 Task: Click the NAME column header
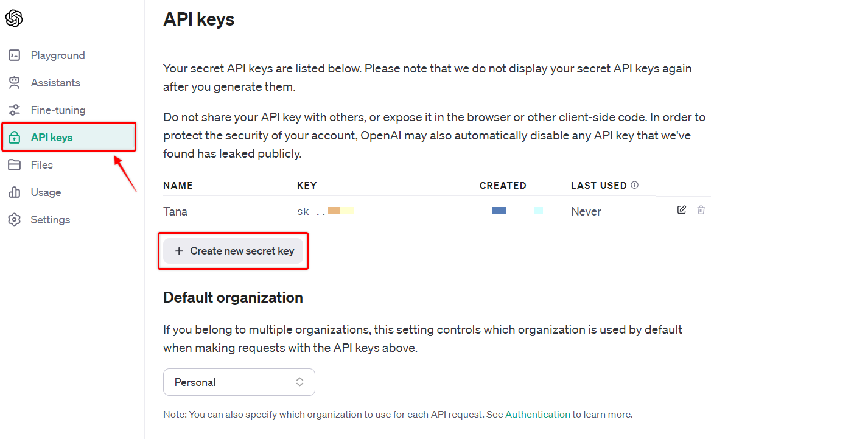(x=178, y=186)
